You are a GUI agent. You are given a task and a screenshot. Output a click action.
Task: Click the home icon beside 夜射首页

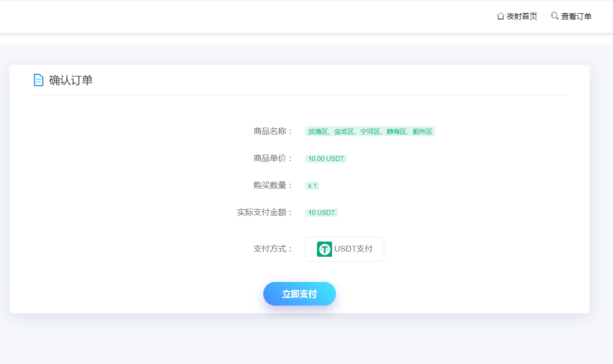[500, 16]
